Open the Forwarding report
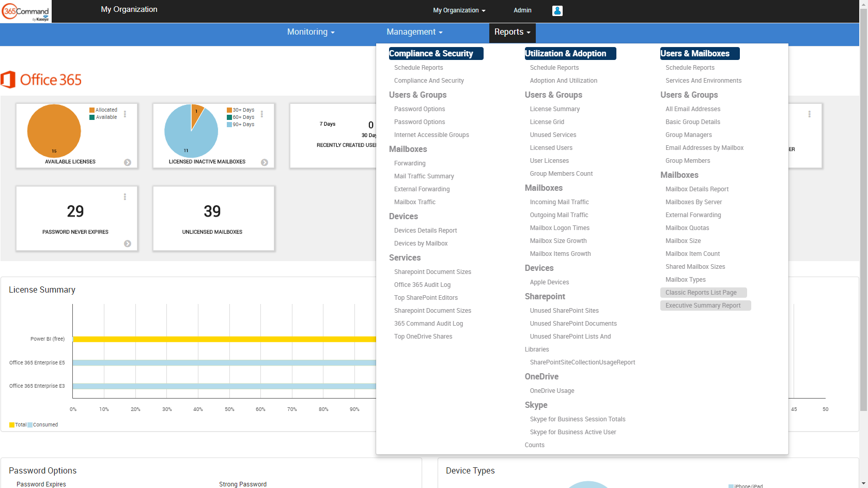Screen dimensions: 868x488 pyautogui.click(x=410, y=163)
